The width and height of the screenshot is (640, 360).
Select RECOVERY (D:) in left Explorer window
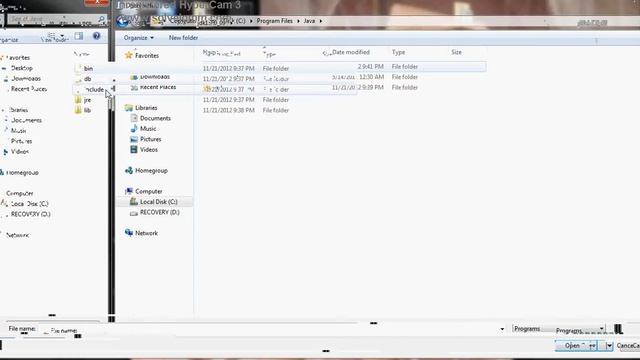[31, 214]
